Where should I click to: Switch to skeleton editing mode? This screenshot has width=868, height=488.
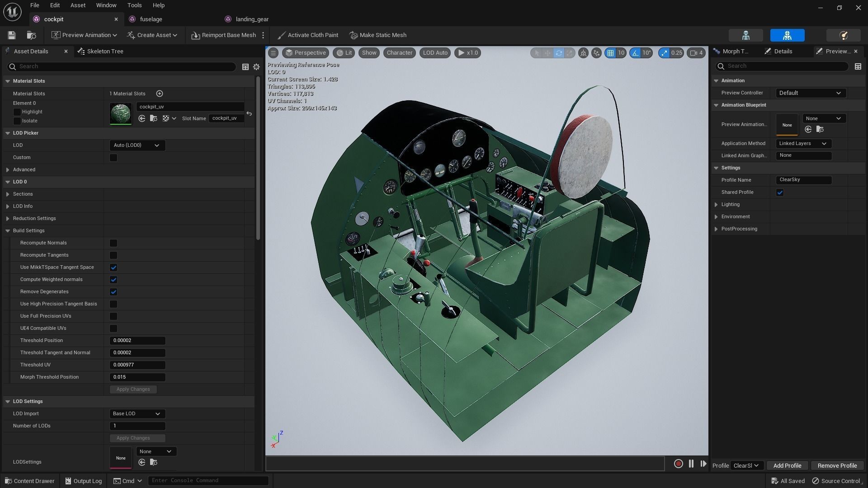point(745,35)
